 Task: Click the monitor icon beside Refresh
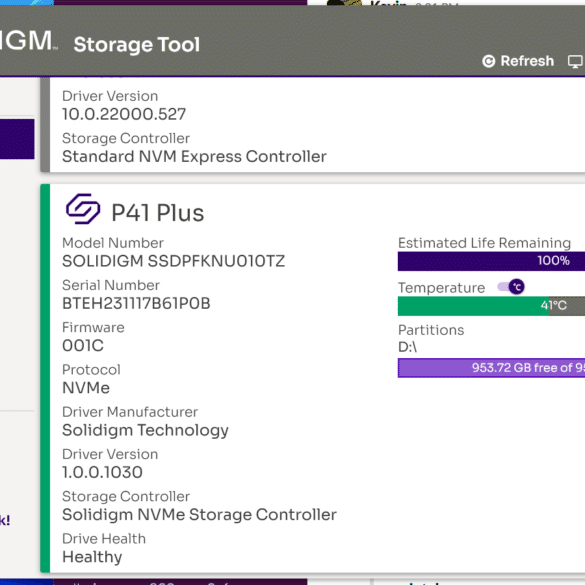pos(576,61)
